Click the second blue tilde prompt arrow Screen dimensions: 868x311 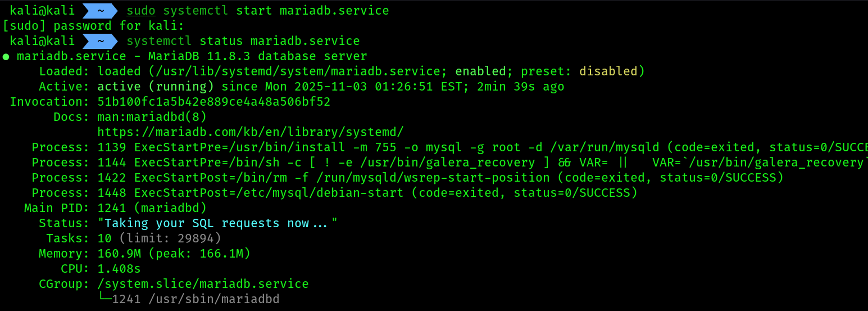click(x=100, y=41)
